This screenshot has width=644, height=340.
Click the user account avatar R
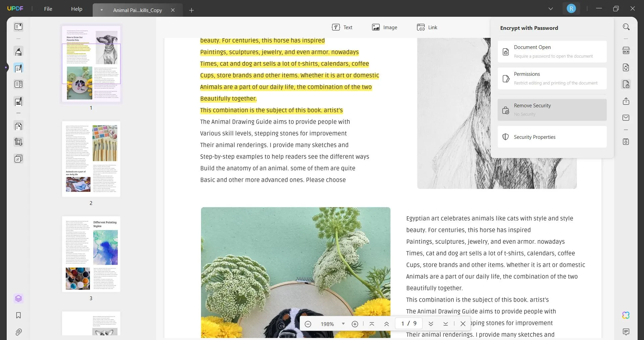pos(571,9)
